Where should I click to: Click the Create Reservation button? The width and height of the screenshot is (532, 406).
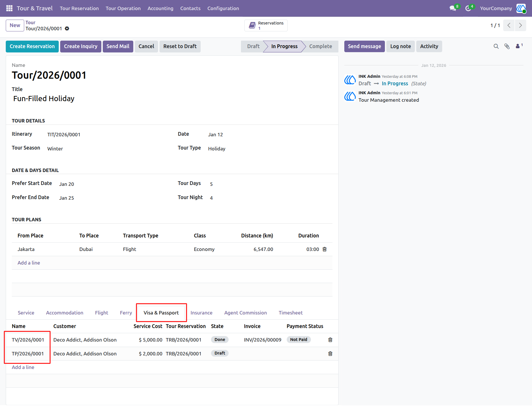click(x=32, y=46)
